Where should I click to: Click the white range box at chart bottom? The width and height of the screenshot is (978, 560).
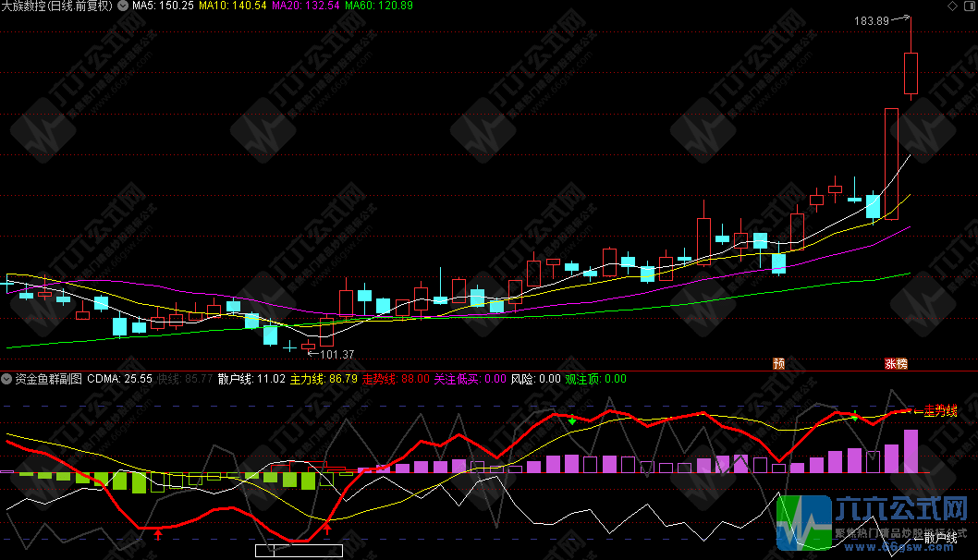(x=299, y=551)
